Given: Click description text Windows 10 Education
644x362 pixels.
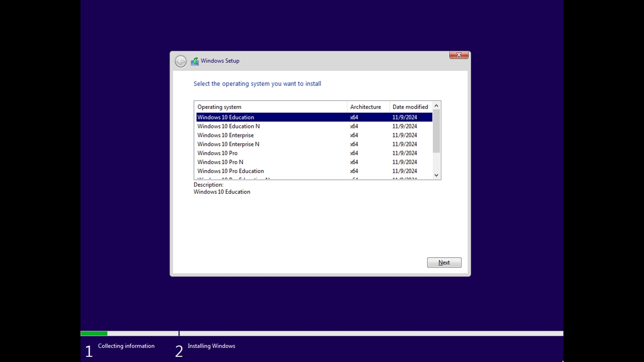Looking at the screenshot, I should tap(222, 192).
